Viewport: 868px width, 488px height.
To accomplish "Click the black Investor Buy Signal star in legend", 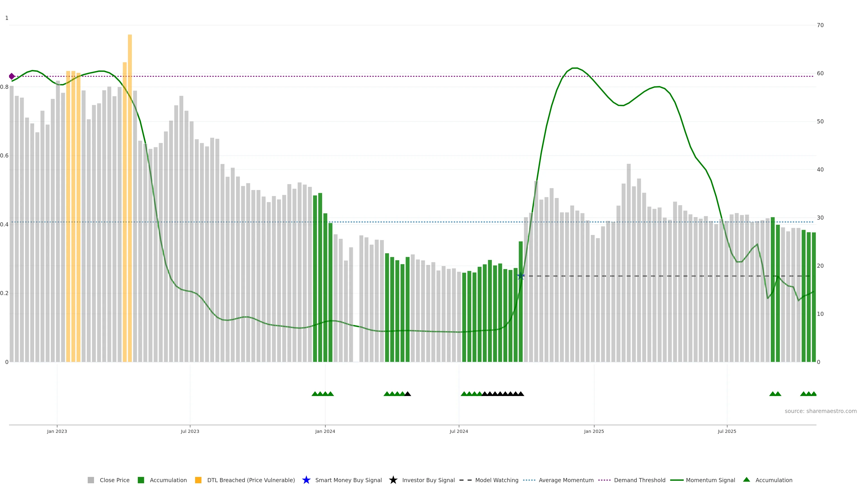I will [393, 480].
